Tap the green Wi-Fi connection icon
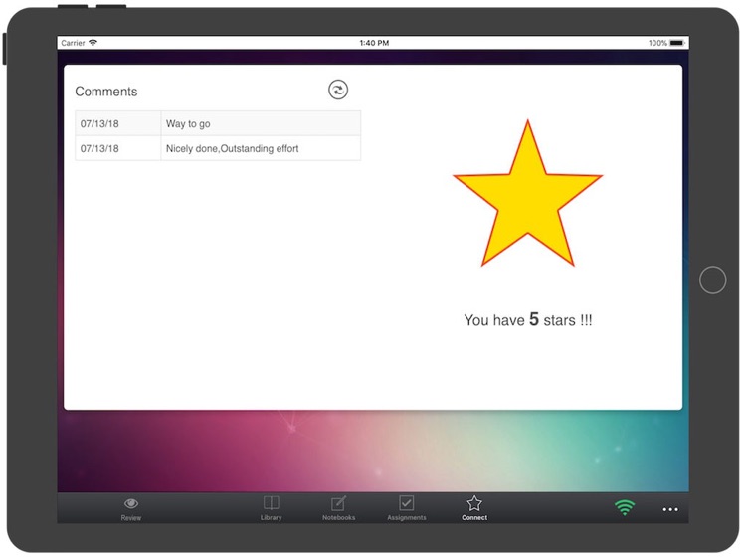The image size is (746, 560). (x=625, y=507)
